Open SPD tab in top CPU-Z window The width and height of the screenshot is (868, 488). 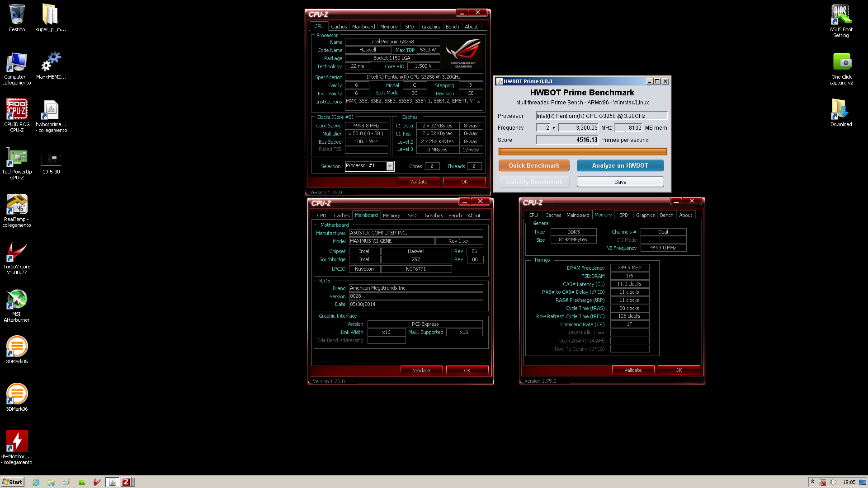(x=410, y=27)
